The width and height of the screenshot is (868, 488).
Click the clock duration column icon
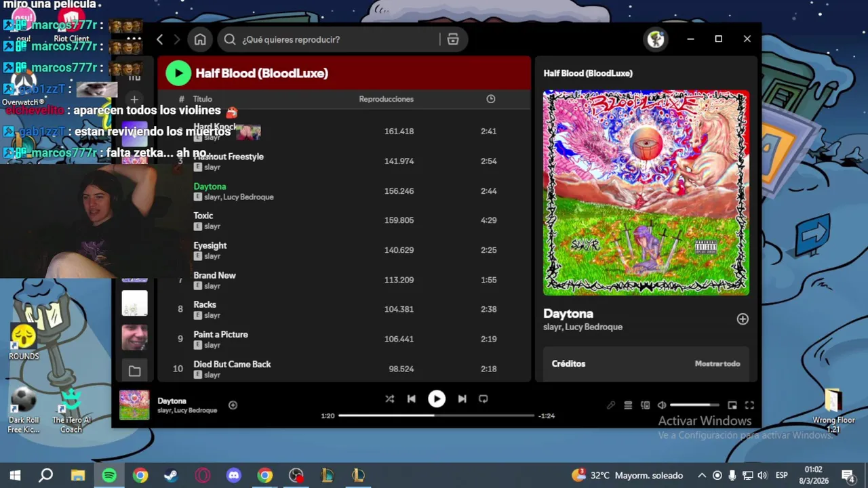(491, 99)
